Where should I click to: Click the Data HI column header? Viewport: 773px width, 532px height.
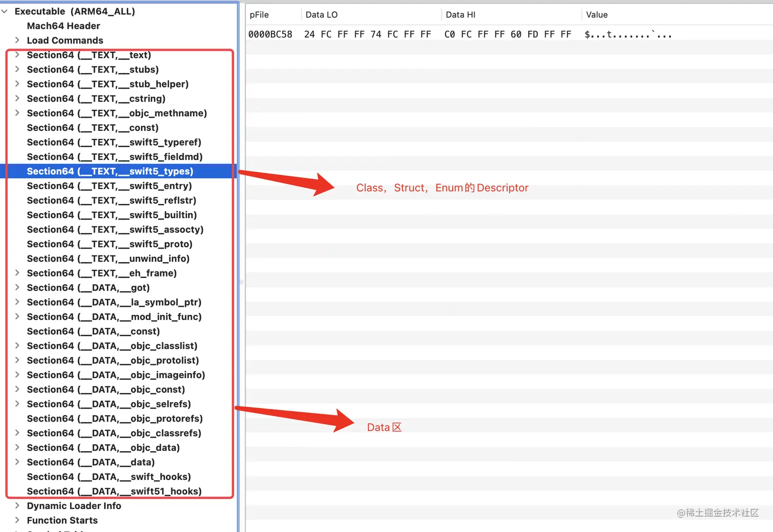coord(511,15)
